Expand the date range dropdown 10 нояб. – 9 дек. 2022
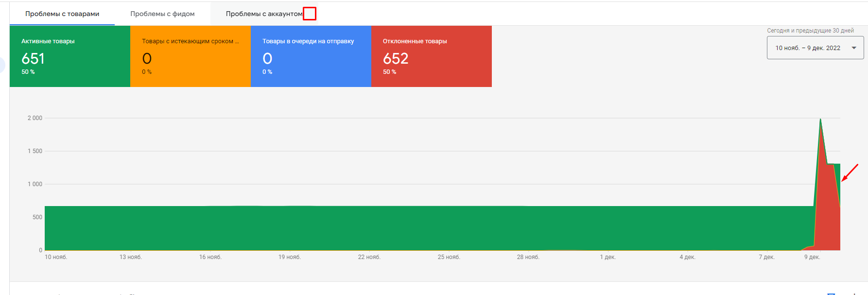 coord(815,48)
